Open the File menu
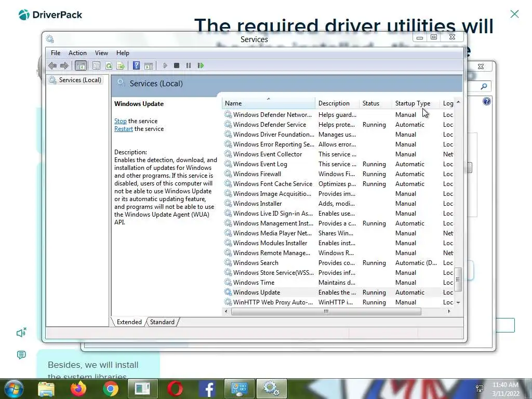Viewport: 532px width, 399px height. click(x=56, y=53)
